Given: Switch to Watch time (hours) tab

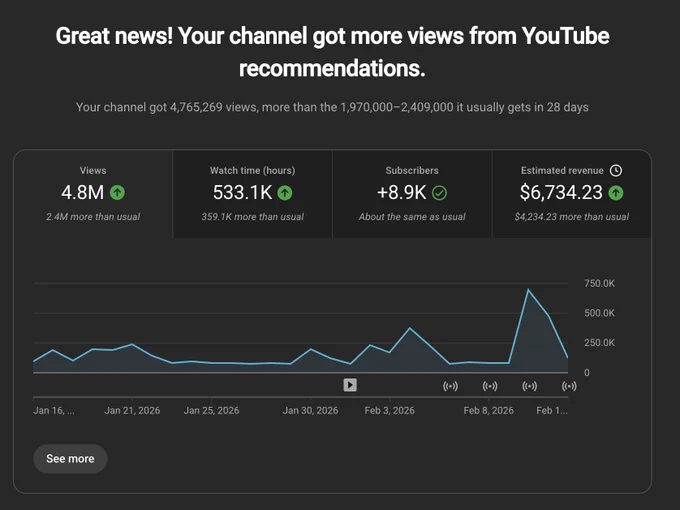Looking at the screenshot, I should click(252, 194).
